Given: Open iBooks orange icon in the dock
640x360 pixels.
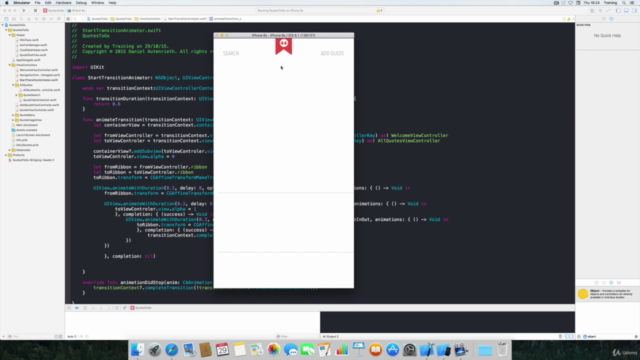Looking at the screenshot, I should pos(376,350).
